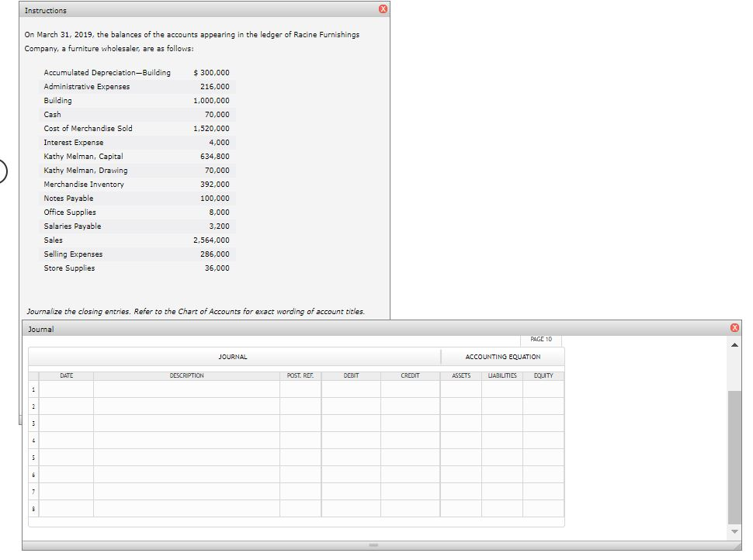Select the Credit cell in row 1
This screenshot has width=753, height=560.
click(410, 389)
